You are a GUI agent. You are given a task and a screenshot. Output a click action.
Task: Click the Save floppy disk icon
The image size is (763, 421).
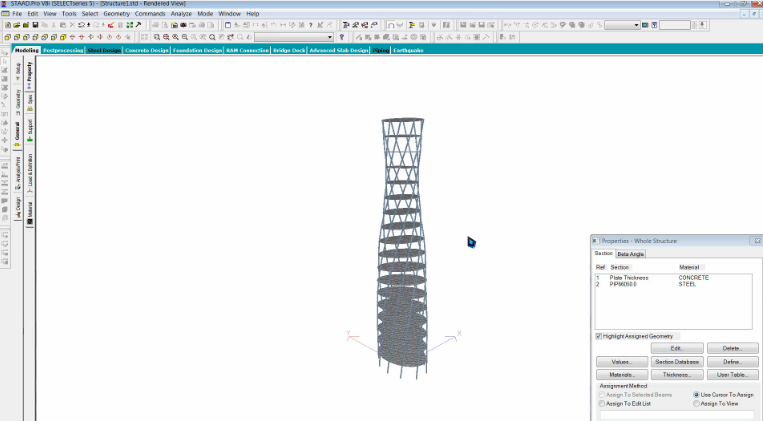35,25
